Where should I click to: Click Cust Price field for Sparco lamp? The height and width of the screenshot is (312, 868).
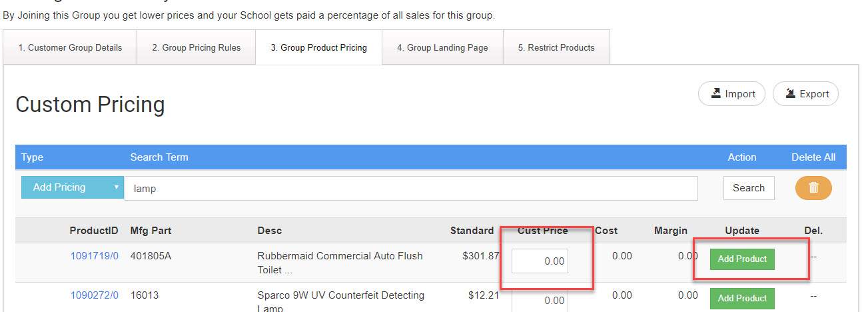pyautogui.click(x=540, y=301)
